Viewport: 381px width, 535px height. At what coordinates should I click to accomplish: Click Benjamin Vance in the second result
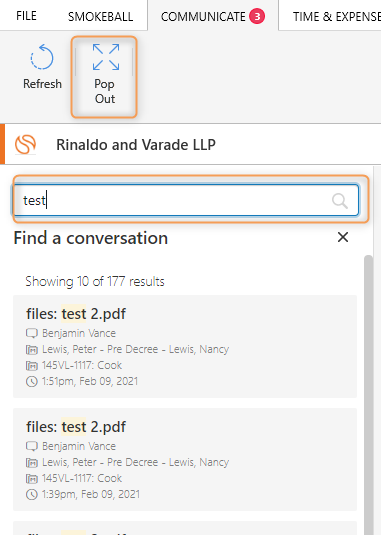point(79,446)
